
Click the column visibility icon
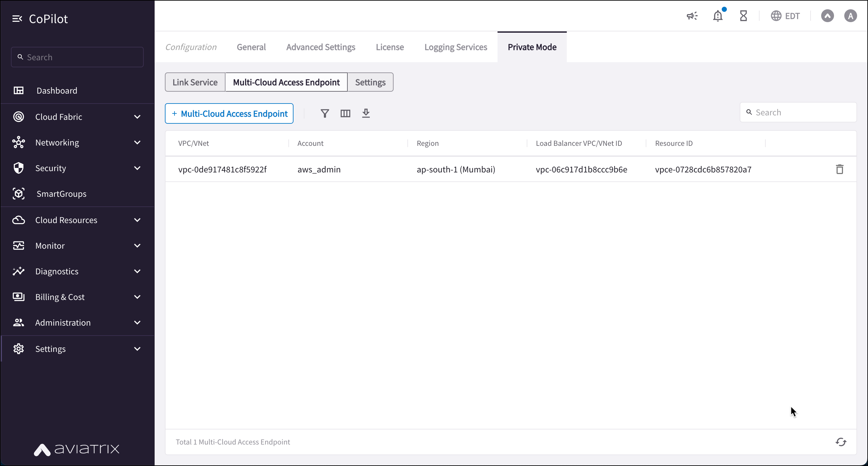coord(345,113)
